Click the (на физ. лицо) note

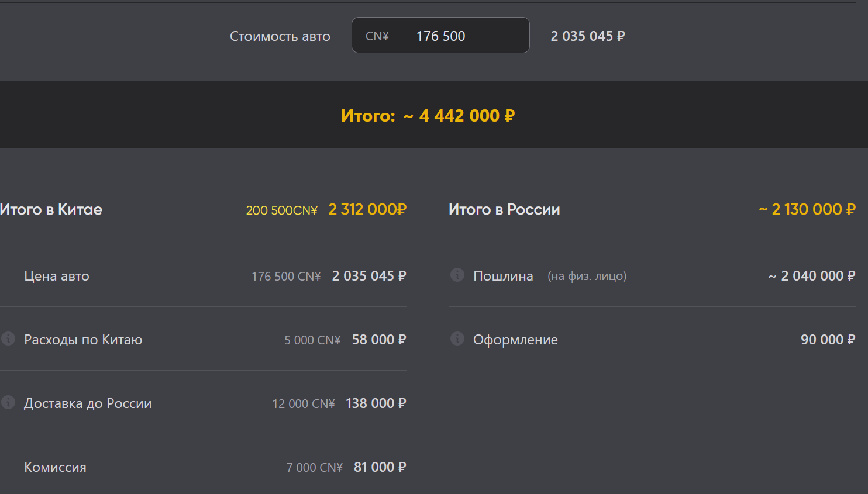[x=587, y=276]
